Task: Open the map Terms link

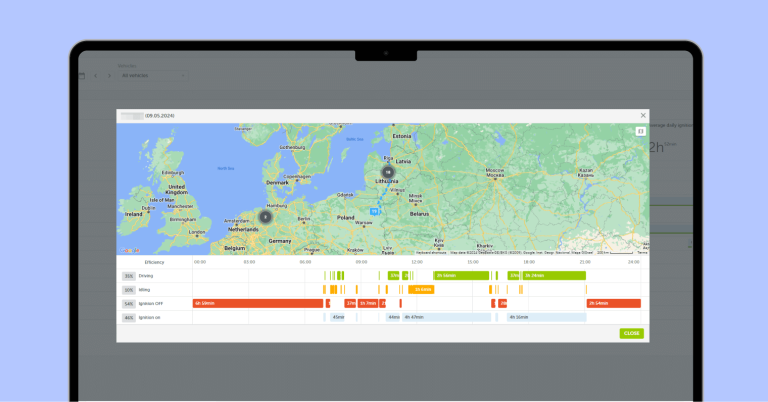Action: tap(642, 253)
